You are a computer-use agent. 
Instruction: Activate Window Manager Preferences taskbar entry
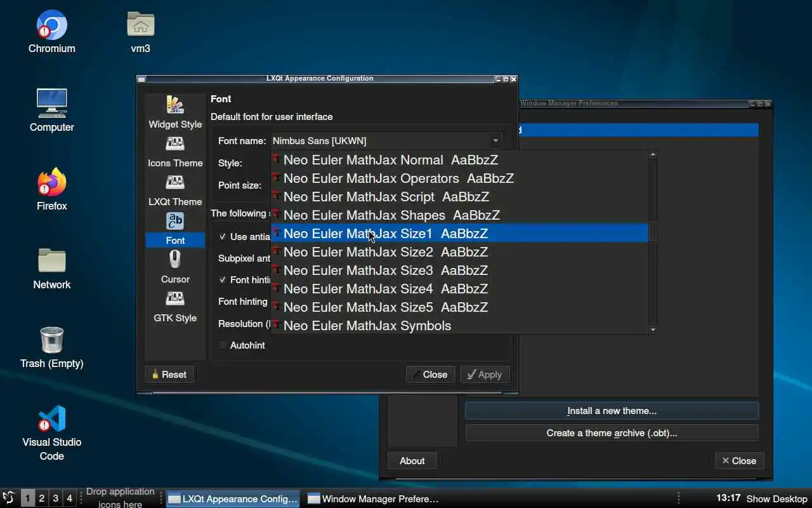tap(373, 498)
